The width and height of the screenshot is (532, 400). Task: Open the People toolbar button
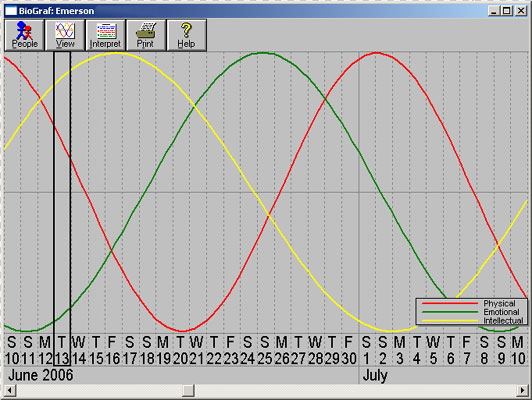pyautogui.click(x=24, y=35)
